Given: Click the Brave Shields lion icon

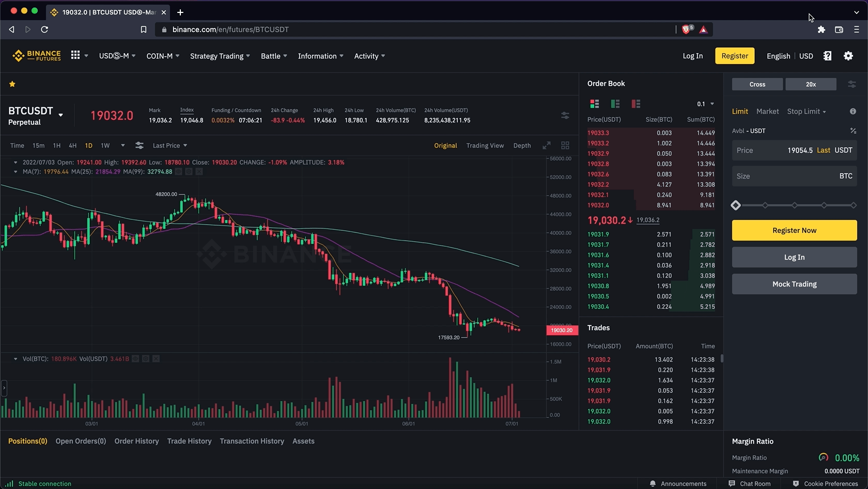Looking at the screenshot, I should click(x=687, y=29).
